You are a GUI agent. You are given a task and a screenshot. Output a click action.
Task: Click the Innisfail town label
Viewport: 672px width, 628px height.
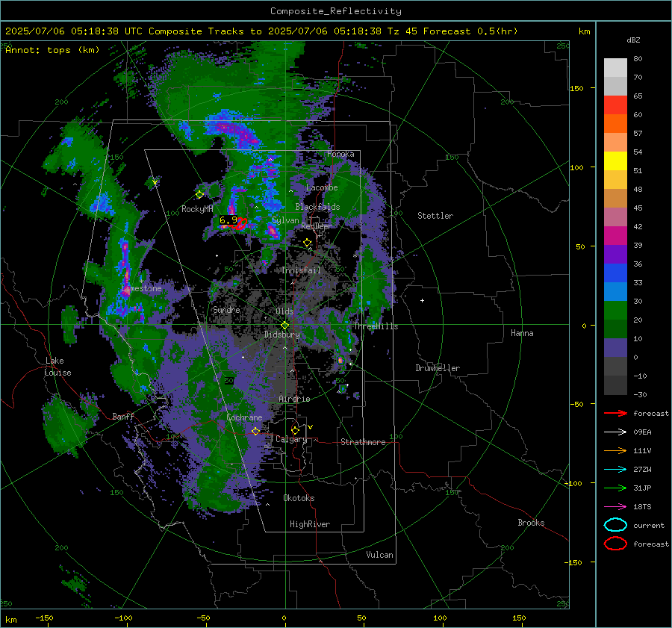(x=301, y=270)
